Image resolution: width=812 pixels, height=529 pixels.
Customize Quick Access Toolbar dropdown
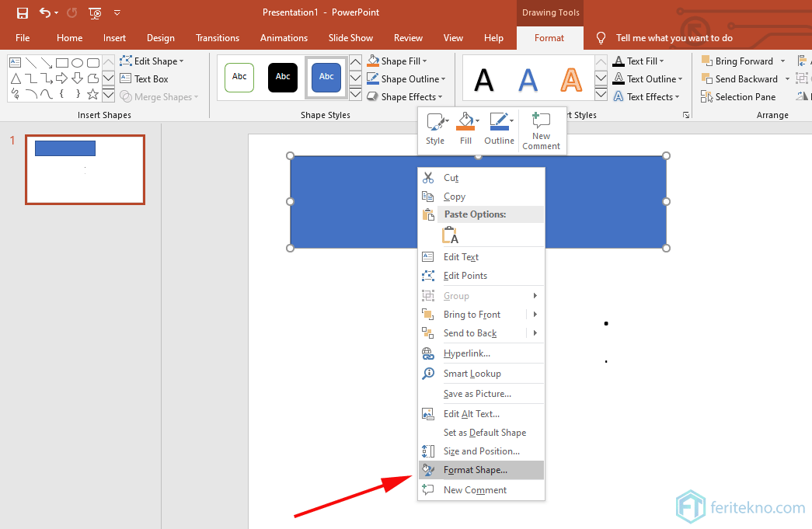(x=117, y=13)
